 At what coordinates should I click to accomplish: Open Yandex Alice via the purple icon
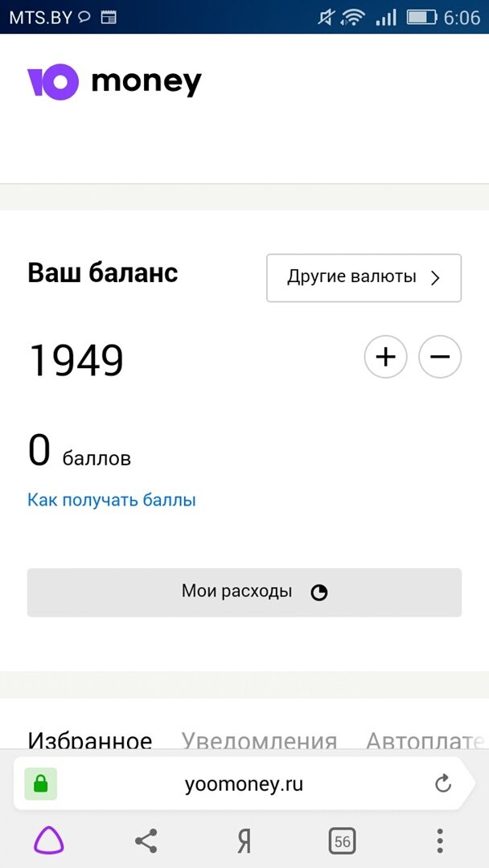pos(47,841)
